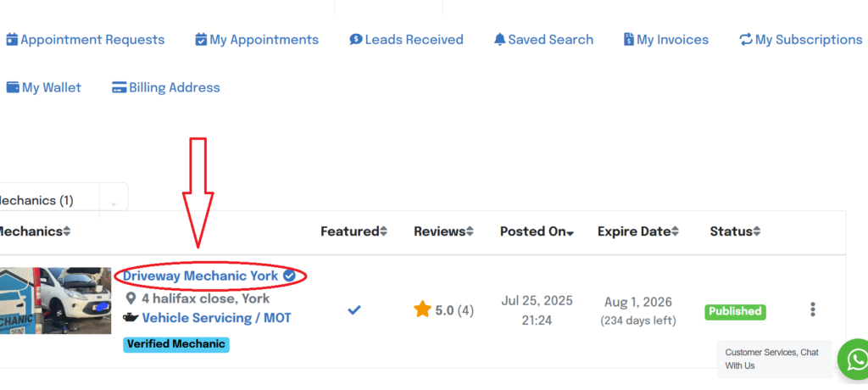Click the Featured checkmark icon
This screenshot has width=868, height=390.
[x=354, y=309]
